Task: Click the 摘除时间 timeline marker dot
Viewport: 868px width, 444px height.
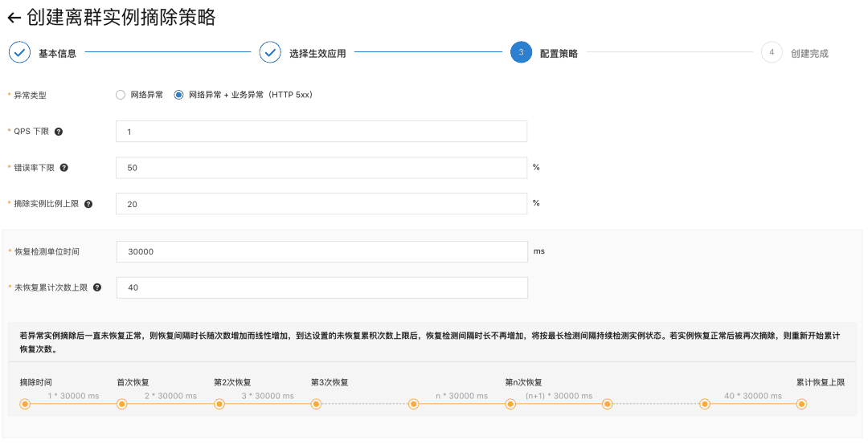Action: coord(25,404)
